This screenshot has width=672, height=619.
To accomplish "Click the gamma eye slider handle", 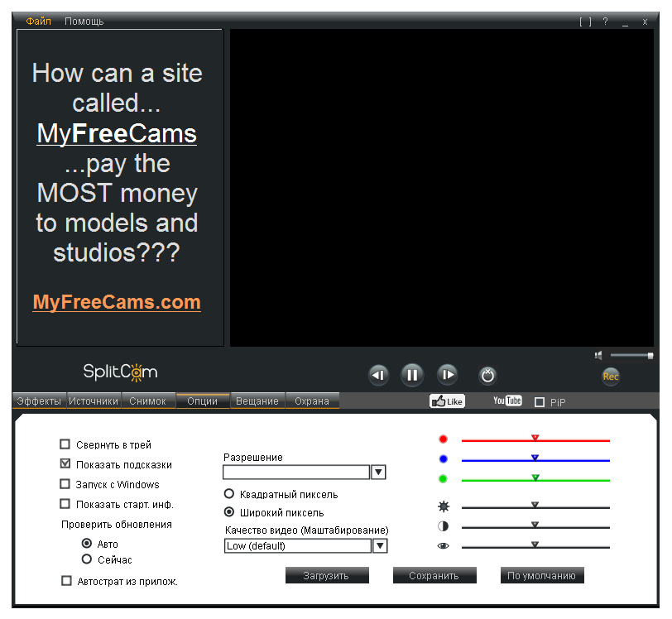I will pos(535,545).
